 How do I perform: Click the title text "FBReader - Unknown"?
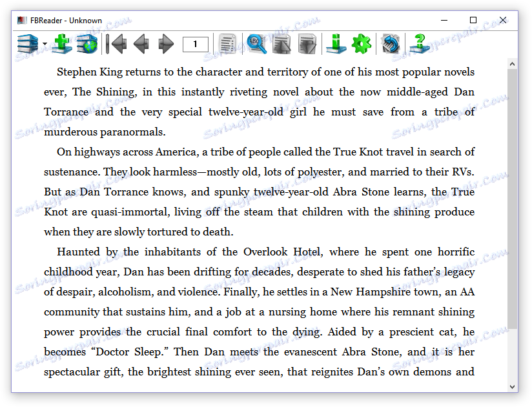pos(66,21)
